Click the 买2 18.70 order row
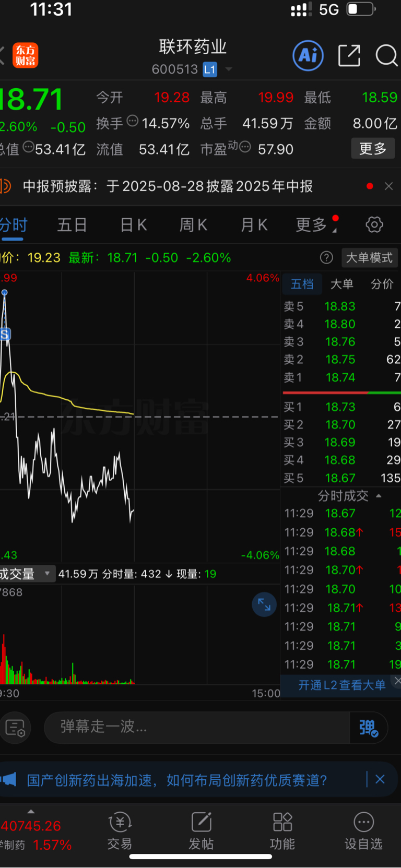 341,425
